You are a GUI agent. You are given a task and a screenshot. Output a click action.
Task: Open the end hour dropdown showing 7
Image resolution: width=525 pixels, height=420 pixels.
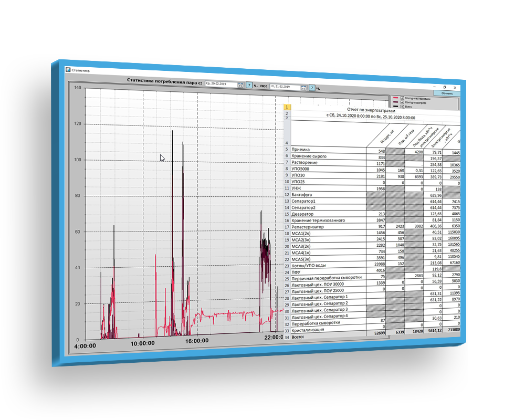pos(312,88)
